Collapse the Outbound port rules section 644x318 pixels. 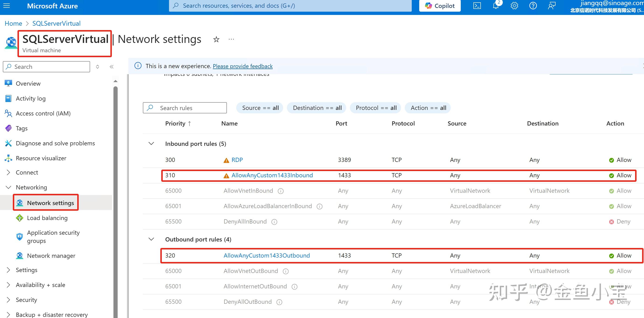151,239
